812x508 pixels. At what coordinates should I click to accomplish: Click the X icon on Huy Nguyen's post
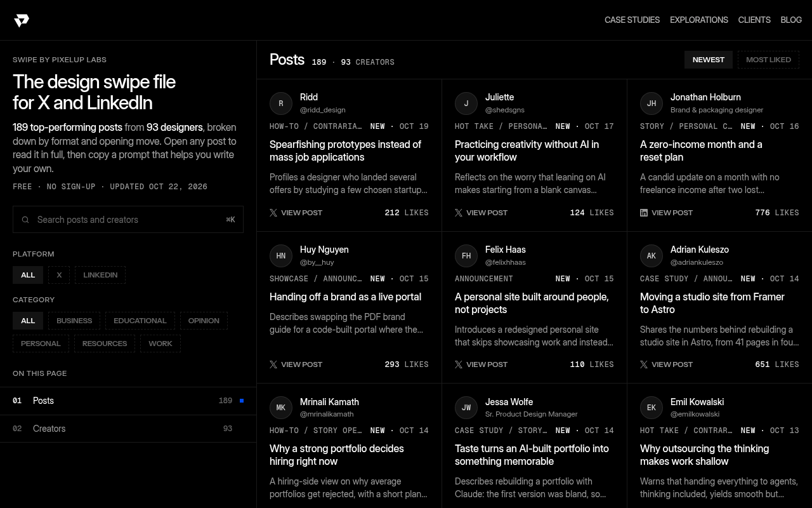[273, 364]
